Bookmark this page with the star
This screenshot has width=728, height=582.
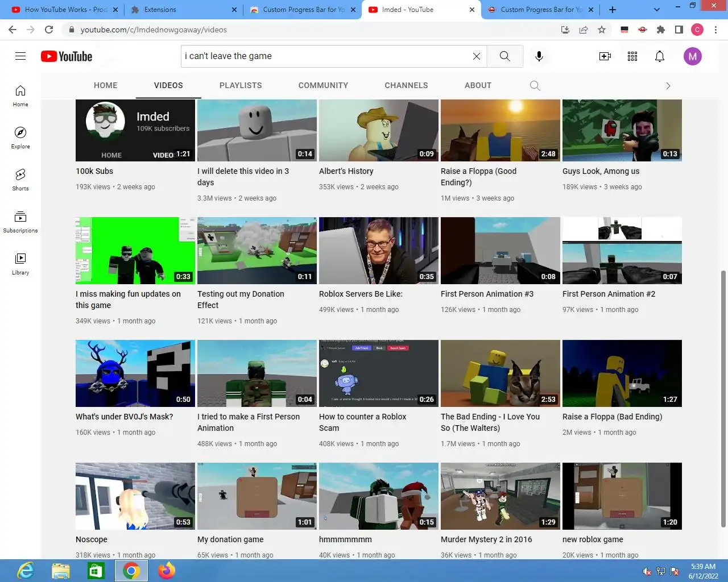pyautogui.click(x=602, y=30)
